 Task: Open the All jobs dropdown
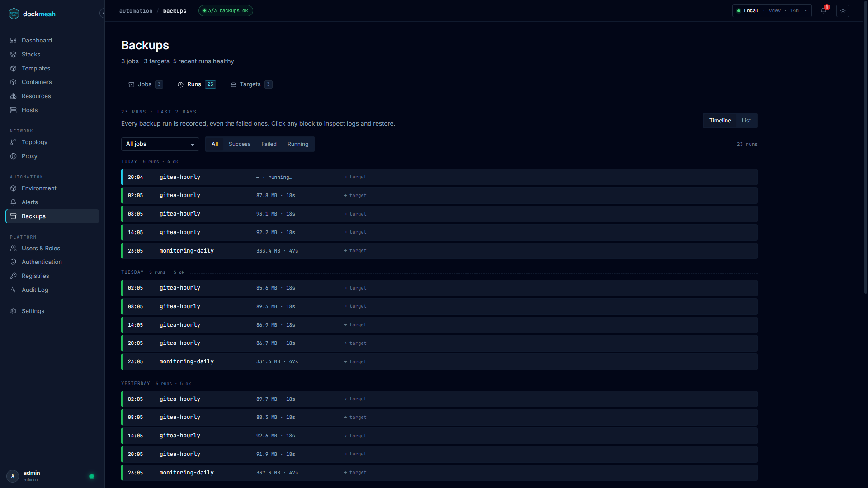160,144
